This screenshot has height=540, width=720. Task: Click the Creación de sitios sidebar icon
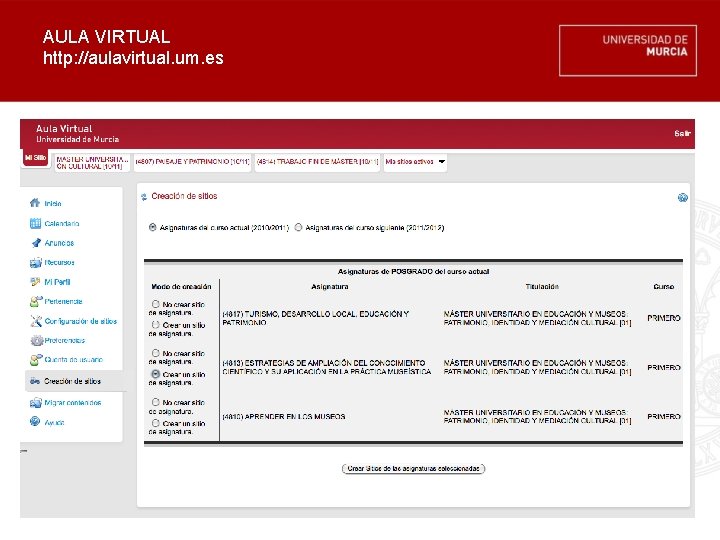(x=35, y=381)
